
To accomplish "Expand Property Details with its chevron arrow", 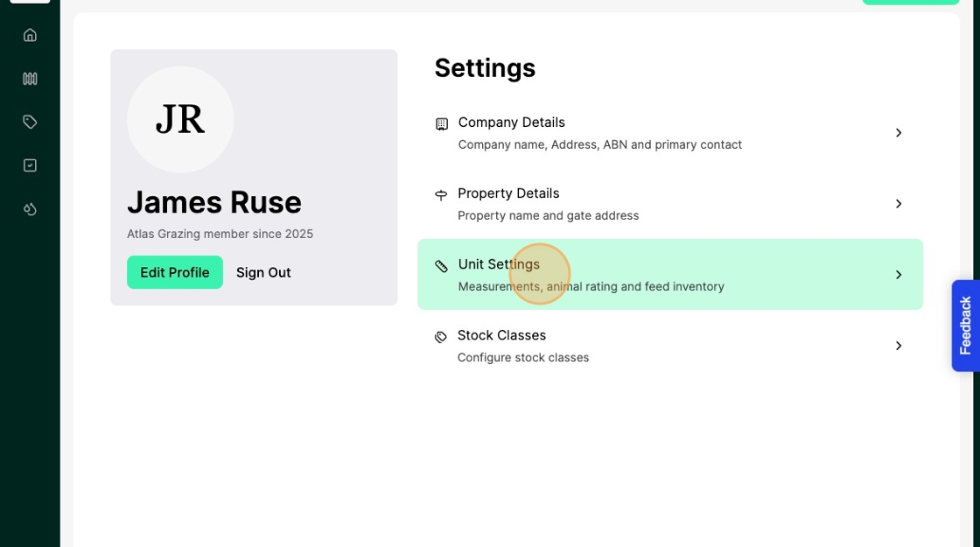I will pos(898,204).
